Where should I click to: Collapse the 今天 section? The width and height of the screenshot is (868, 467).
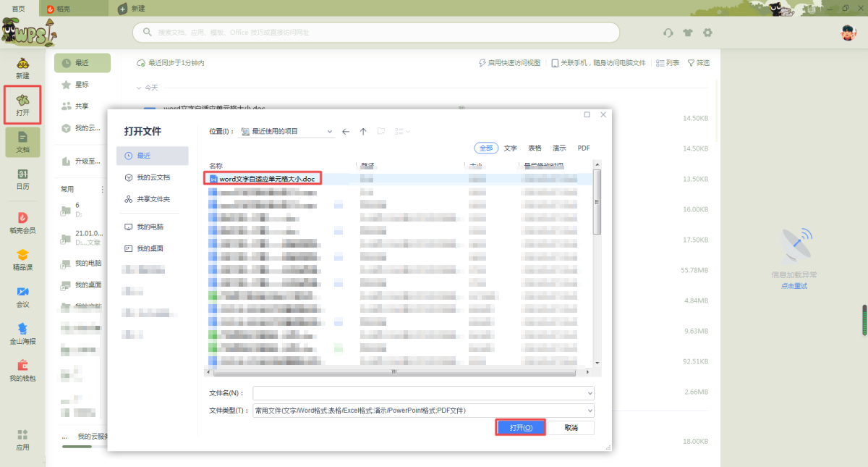(x=139, y=88)
